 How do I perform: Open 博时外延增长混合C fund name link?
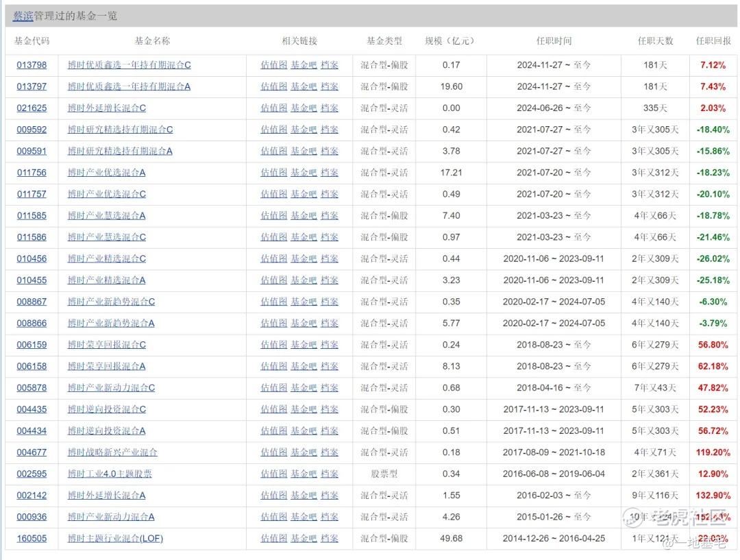pyautogui.click(x=107, y=108)
